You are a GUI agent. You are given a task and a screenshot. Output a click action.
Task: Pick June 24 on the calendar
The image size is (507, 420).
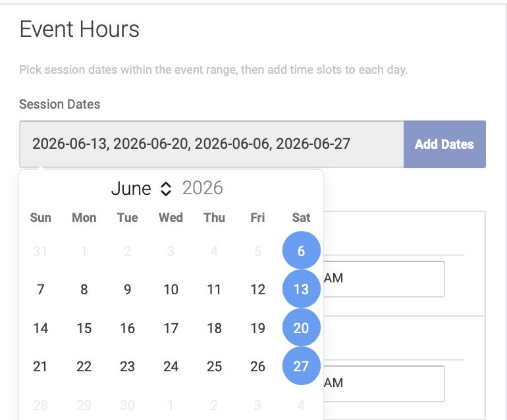pyautogui.click(x=171, y=366)
